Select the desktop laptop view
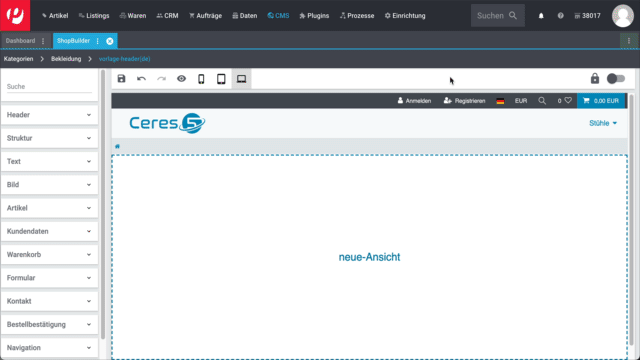Image resolution: width=640 pixels, height=360 pixels. coord(242,79)
